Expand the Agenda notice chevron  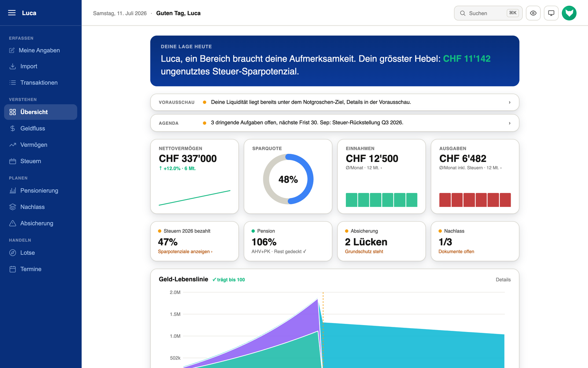pyautogui.click(x=509, y=123)
